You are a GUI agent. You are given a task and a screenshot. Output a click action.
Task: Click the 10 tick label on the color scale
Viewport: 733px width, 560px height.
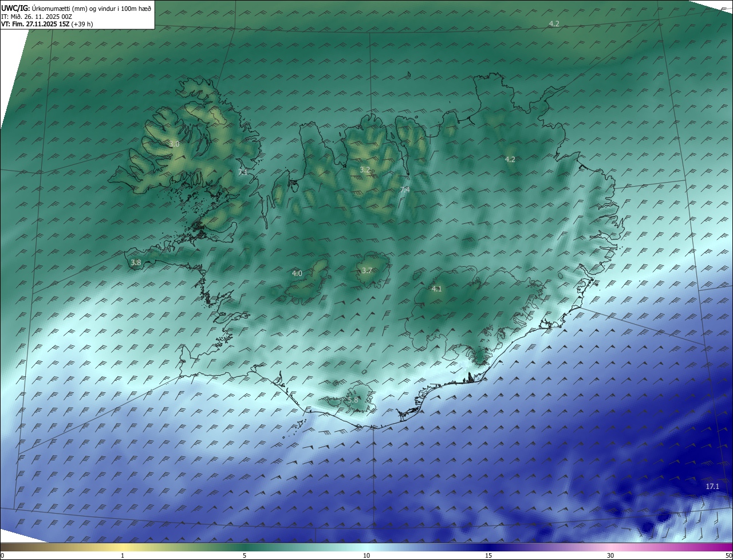click(366, 555)
